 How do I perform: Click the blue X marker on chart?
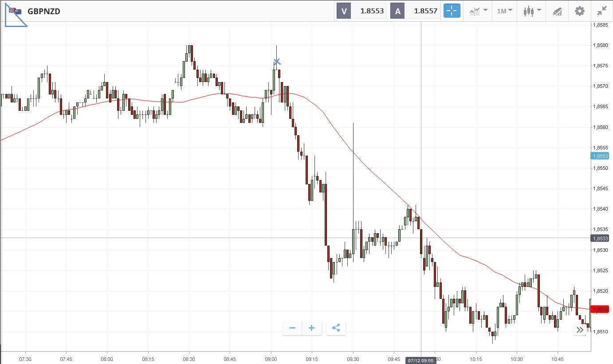[x=277, y=62]
